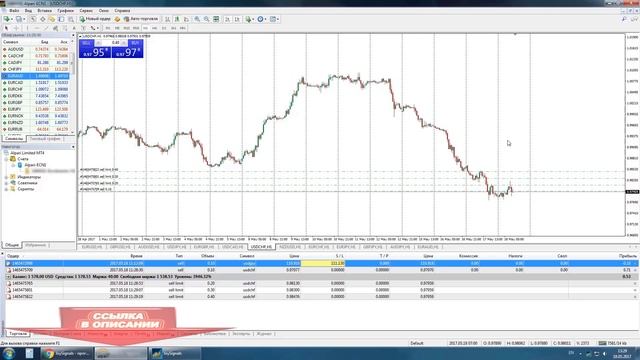Zoom in on the chart
The image size is (640, 360).
click(197, 19)
